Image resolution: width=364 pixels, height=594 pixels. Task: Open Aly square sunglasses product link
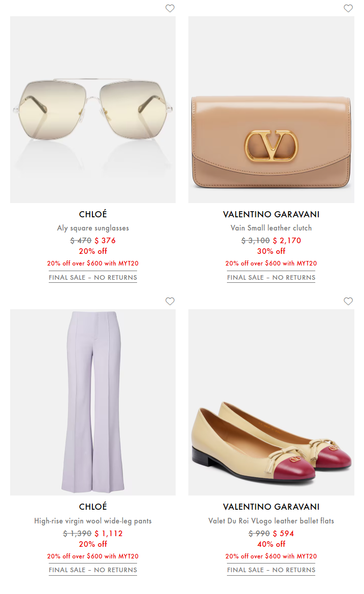[x=93, y=228]
